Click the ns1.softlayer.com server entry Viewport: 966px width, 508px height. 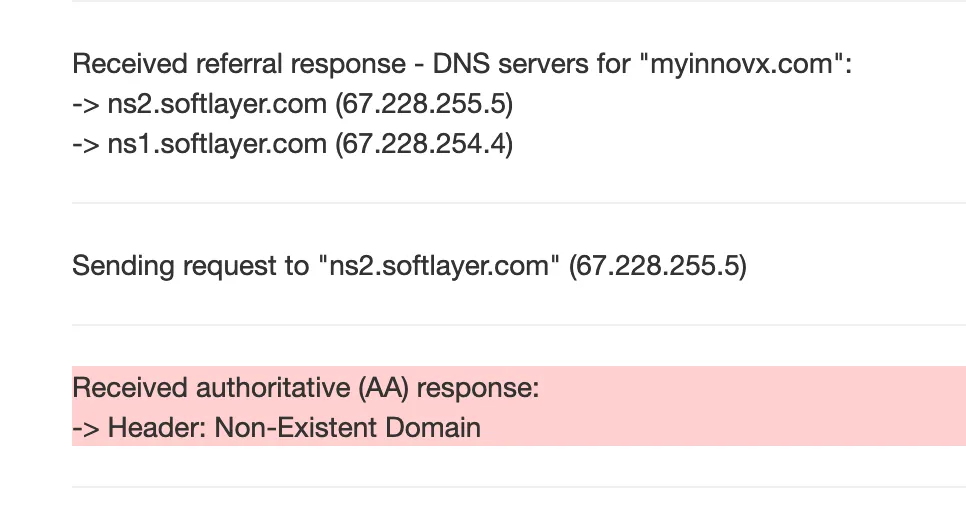click(x=217, y=144)
